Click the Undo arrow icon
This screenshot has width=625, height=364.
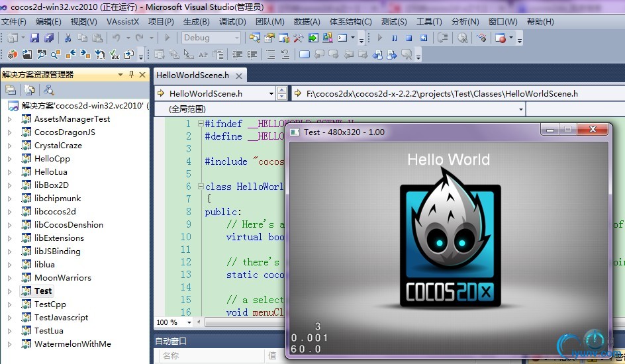pos(117,38)
